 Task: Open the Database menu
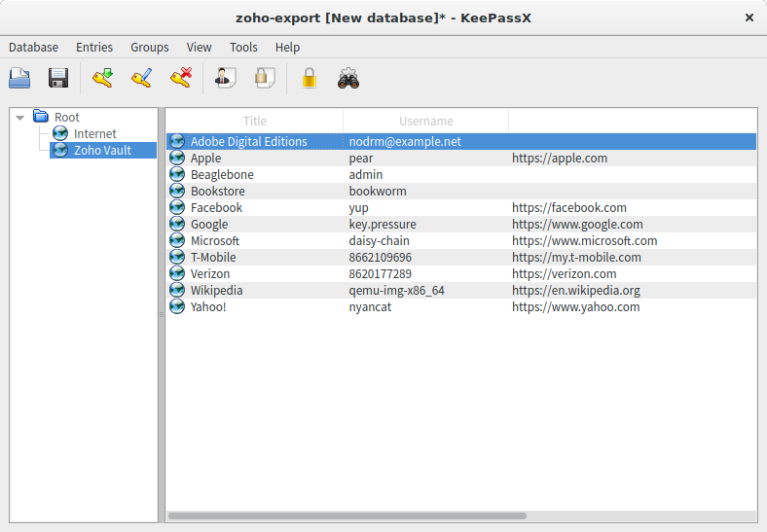[x=33, y=48]
